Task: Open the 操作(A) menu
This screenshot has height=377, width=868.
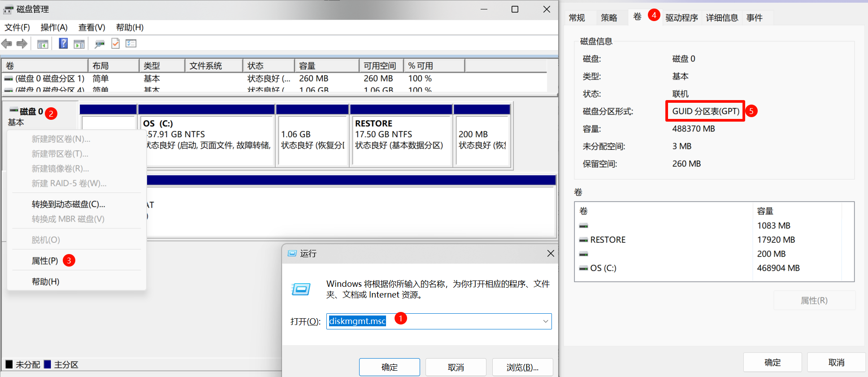Action: click(x=54, y=27)
